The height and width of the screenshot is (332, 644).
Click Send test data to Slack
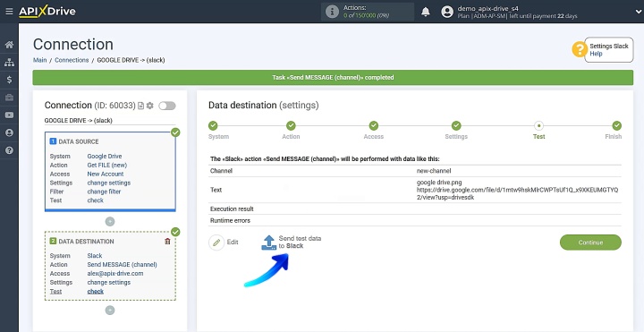point(292,242)
